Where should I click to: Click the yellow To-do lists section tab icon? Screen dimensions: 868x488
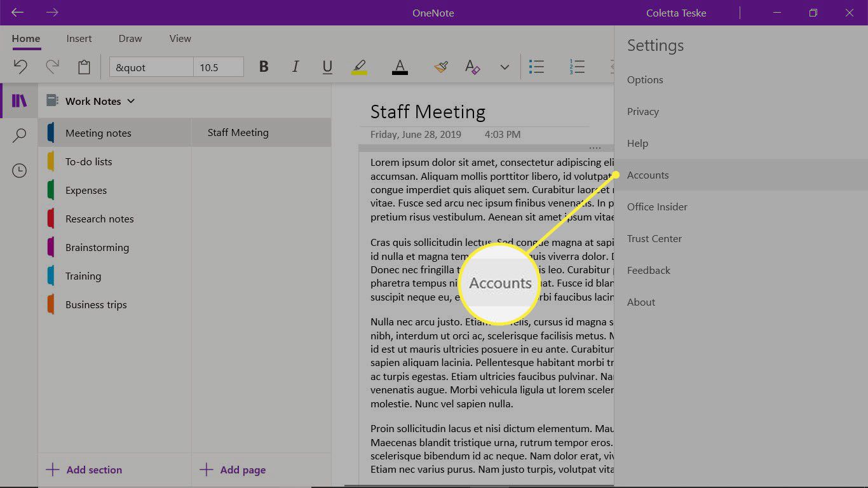click(51, 161)
